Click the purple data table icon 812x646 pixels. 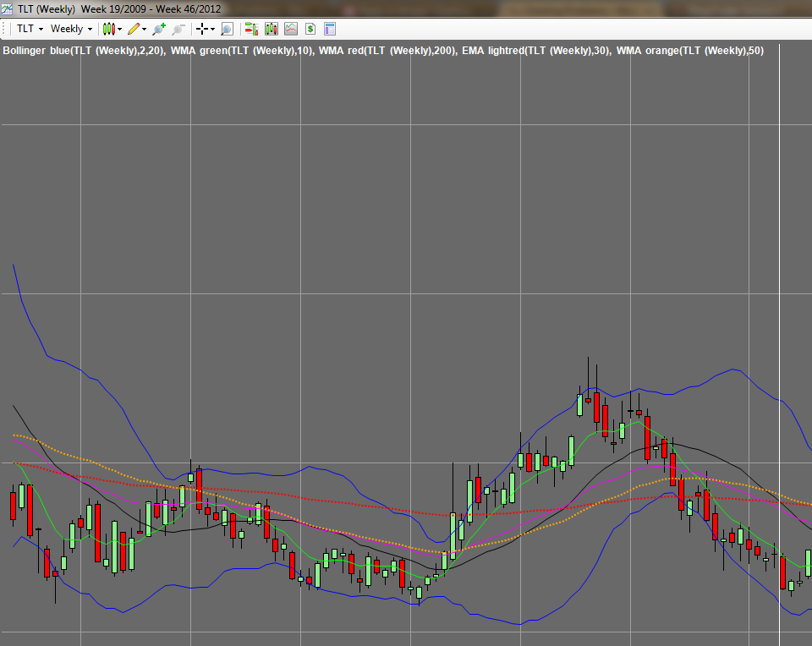pyautogui.click(x=330, y=29)
